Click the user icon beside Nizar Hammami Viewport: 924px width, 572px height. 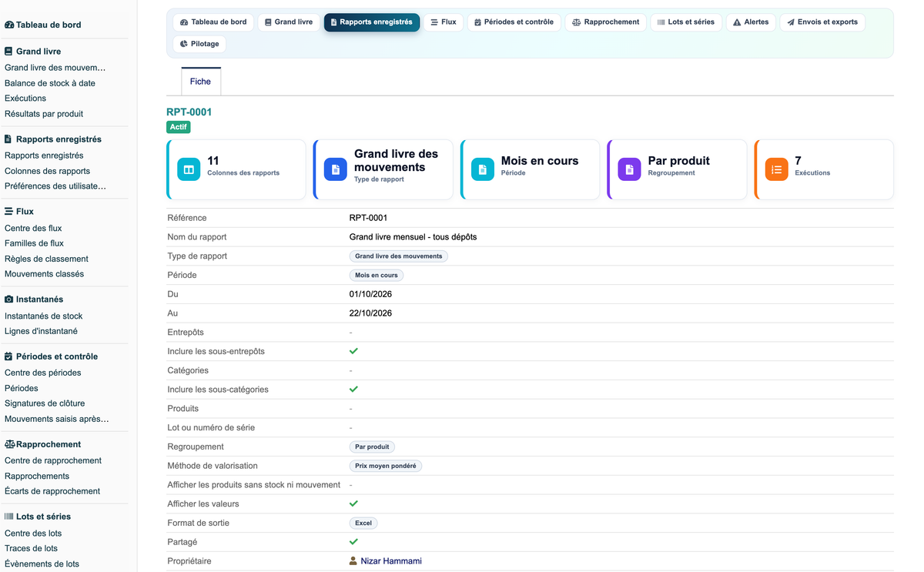tap(353, 561)
